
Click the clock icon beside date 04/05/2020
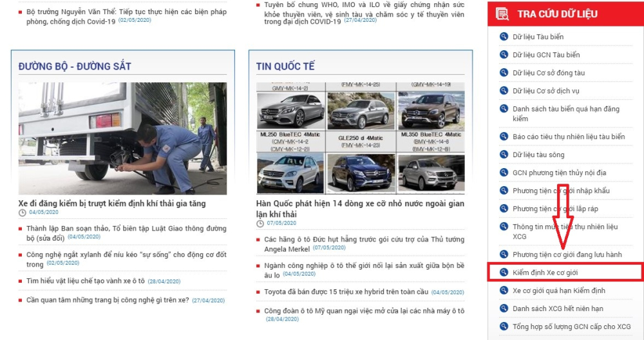pos(22,212)
